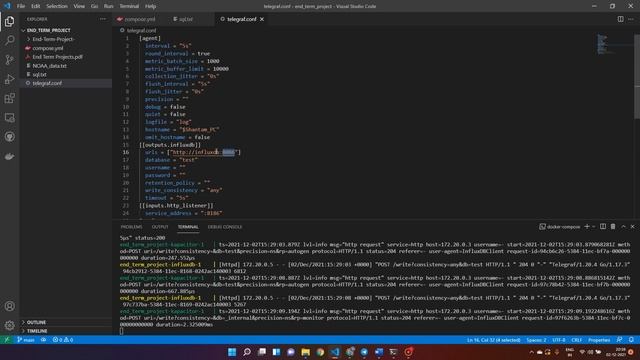Screen dimensions: 640x360
Task: Open Explorer Views and More Actions ellipsis
Action: click(x=102, y=19)
